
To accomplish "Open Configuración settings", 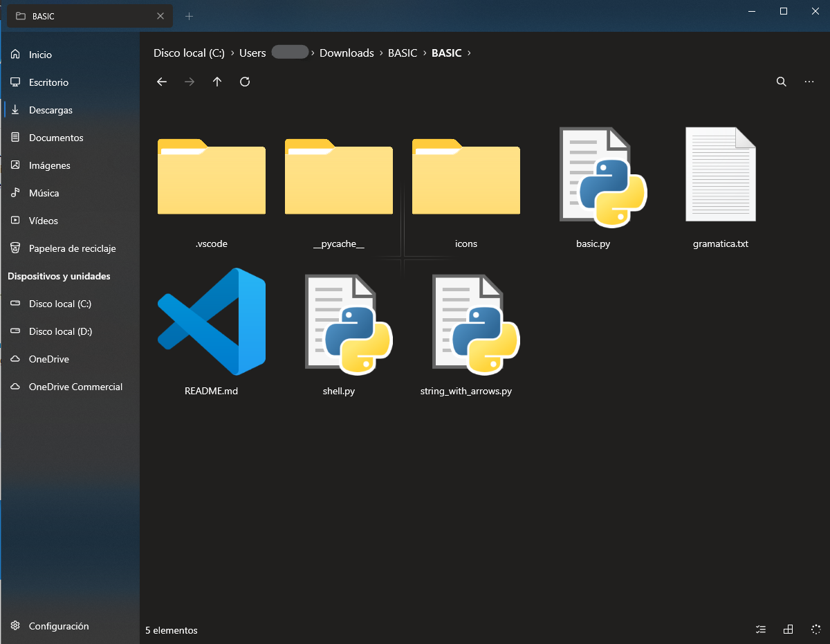I will point(70,626).
